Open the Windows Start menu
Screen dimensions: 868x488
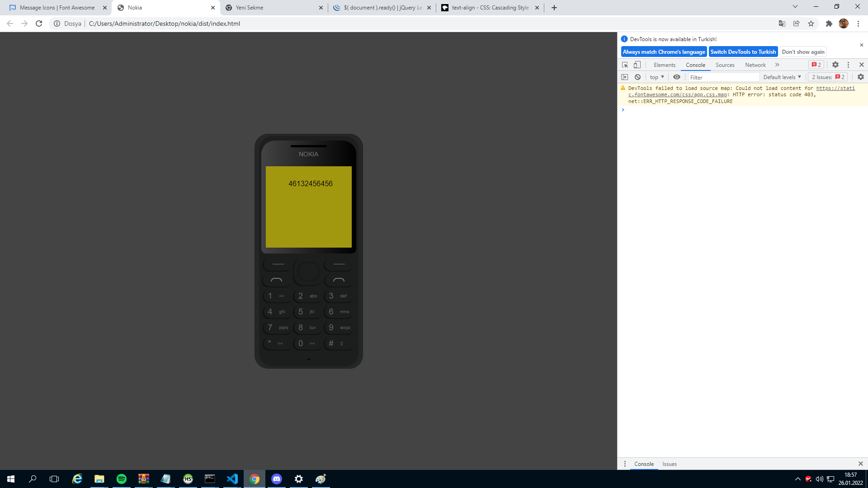pos(11,479)
